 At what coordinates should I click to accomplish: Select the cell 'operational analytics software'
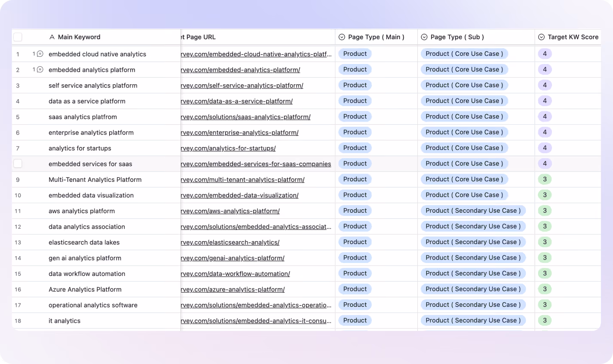[93, 305]
